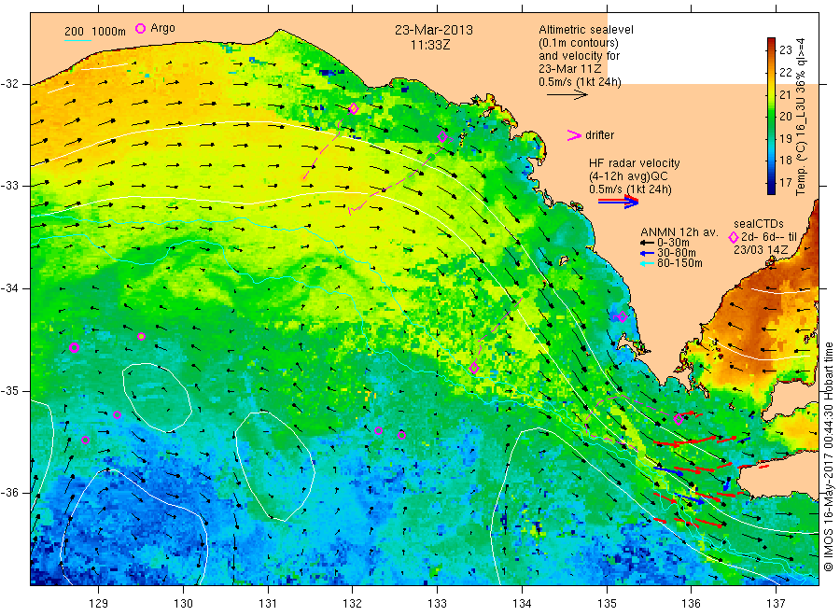840x616 pixels.
Task: Click the longitude axis label 129
Action: tap(99, 604)
